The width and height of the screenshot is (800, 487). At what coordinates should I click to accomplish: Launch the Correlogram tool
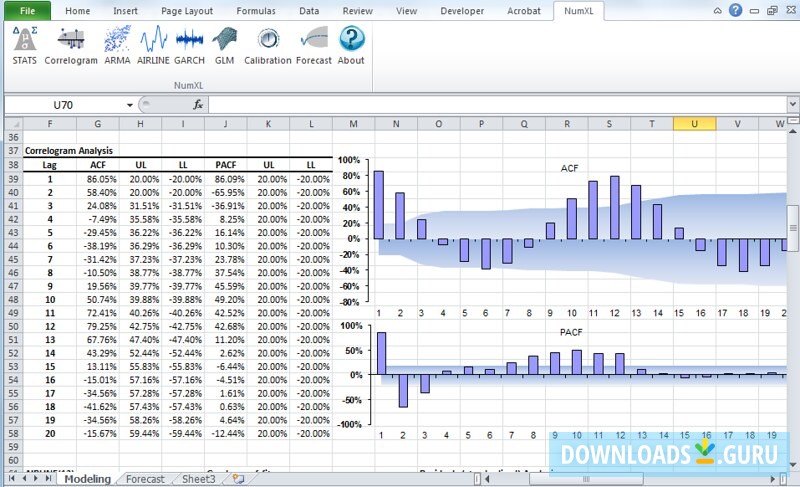[x=70, y=46]
